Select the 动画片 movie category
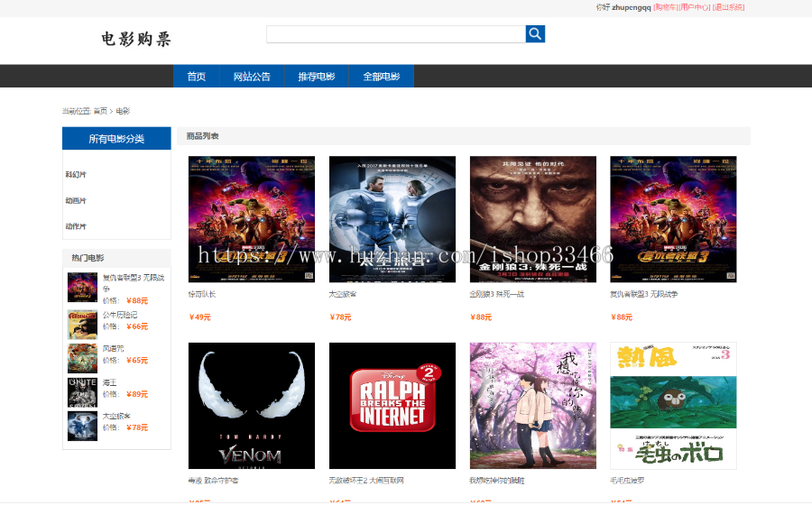Image resolution: width=812 pixels, height=505 pixels. coord(76,200)
